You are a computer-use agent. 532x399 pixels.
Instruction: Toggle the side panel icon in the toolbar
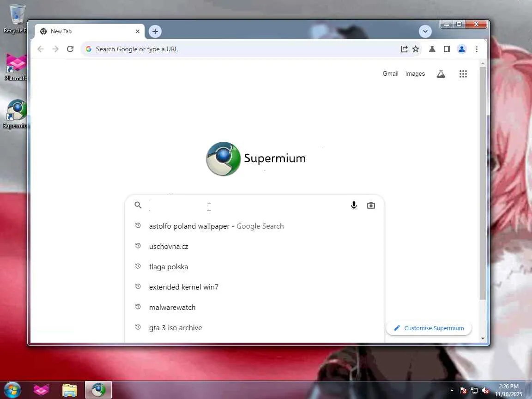(447, 49)
